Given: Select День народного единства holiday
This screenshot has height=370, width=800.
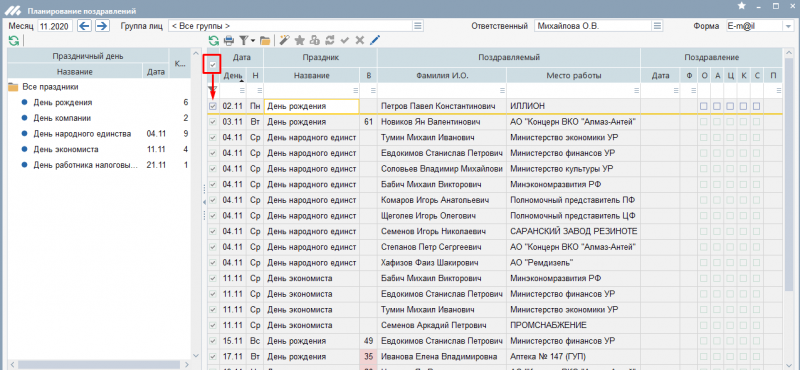Looking at the screenshot, I should [x=83, y=134].
